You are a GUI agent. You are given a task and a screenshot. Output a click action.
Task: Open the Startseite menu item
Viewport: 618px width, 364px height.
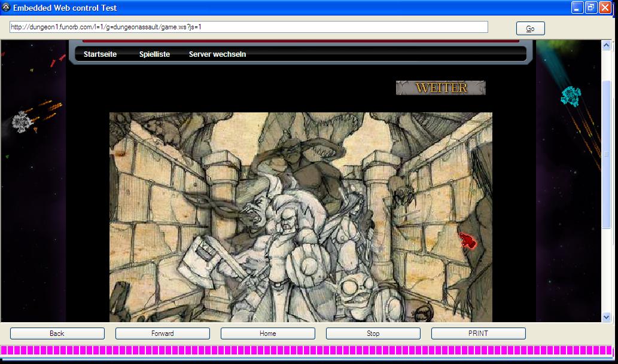click(x=100, y=54)
